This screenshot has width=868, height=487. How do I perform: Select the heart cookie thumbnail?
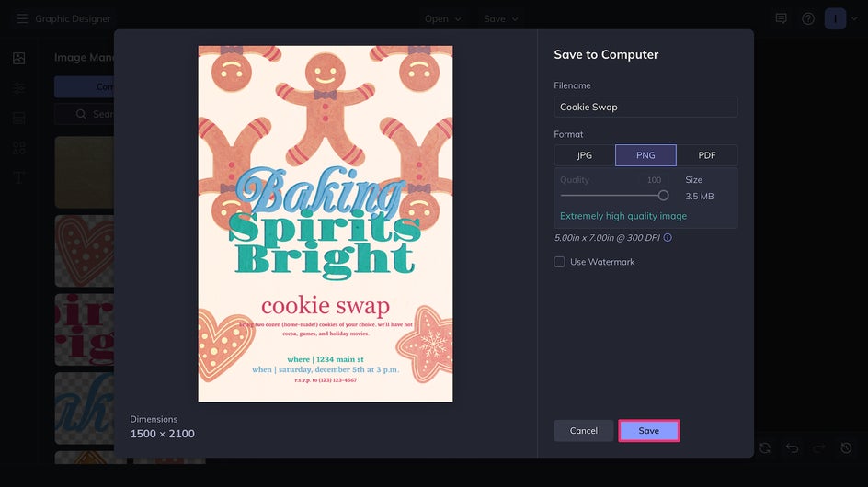click(85, 251)
